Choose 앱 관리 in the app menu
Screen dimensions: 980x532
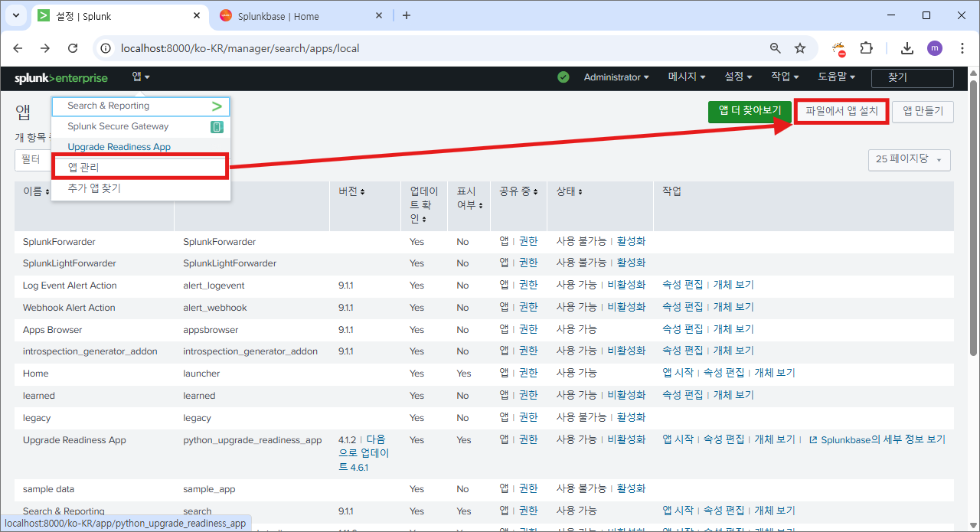[139, 167]
